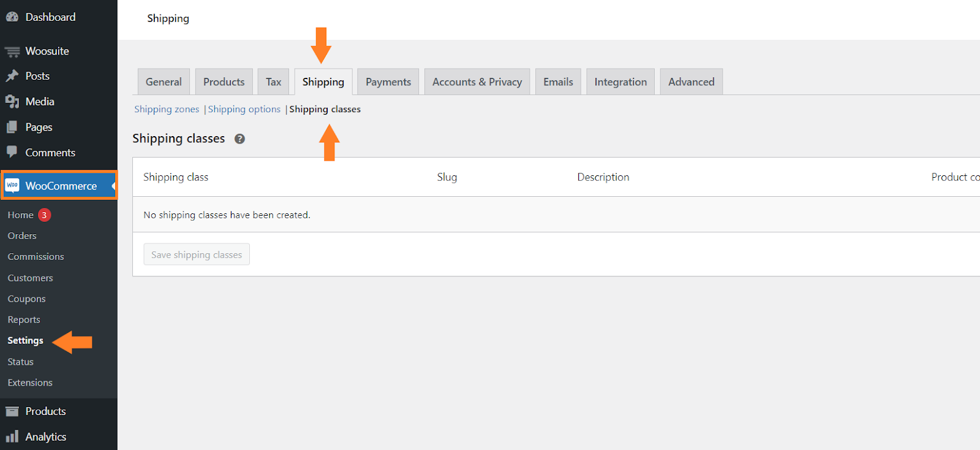Image resolution: width=980 pixels, height=450 pixels.
Task: Open Shipping zones link
Action: coord(167,109)
